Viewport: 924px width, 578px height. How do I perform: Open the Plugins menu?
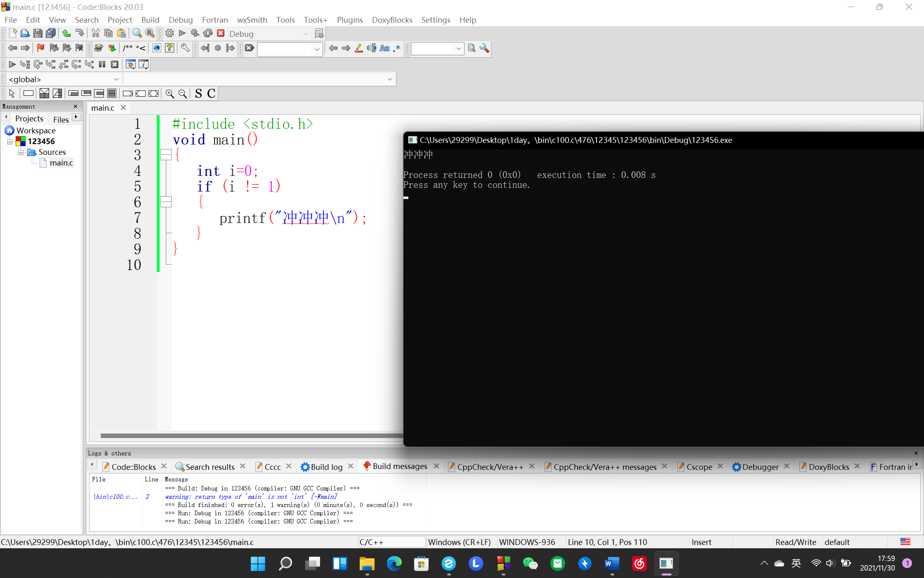[349, 20]
